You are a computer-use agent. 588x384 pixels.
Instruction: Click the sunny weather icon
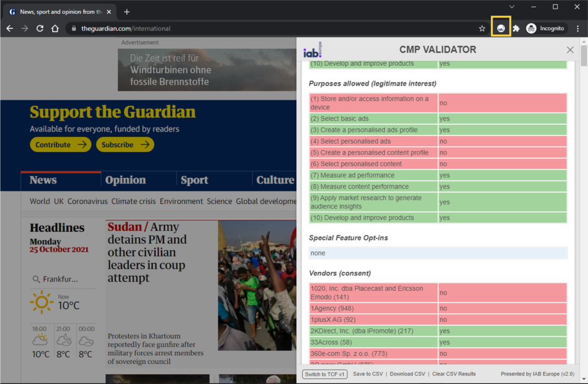[x=41, y=302]
